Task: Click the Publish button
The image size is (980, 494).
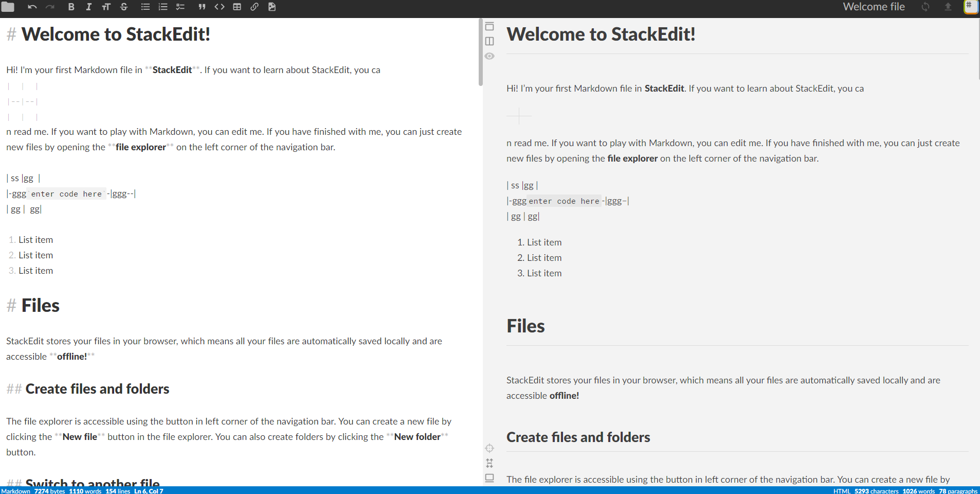Action: 949,7
